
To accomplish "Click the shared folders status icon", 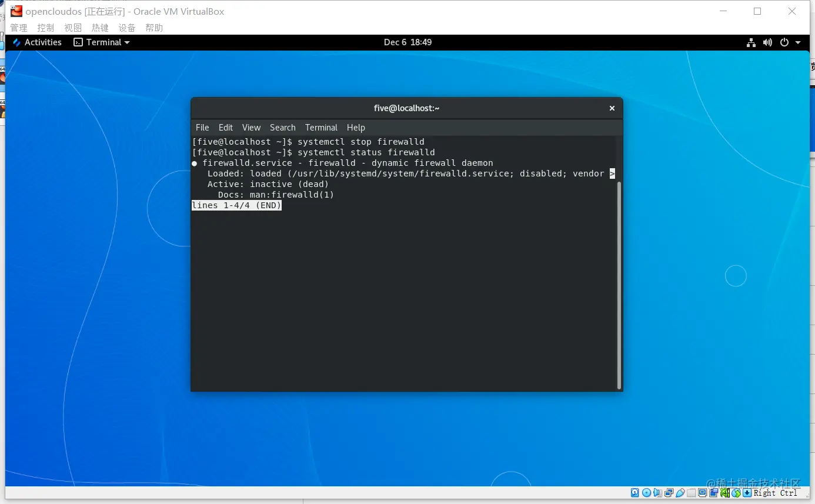I will pyautogui.click(x=691, y=493).
